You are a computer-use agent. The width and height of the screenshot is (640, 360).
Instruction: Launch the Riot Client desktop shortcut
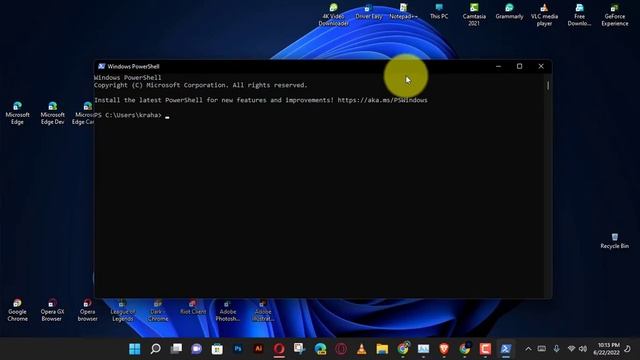193,307
